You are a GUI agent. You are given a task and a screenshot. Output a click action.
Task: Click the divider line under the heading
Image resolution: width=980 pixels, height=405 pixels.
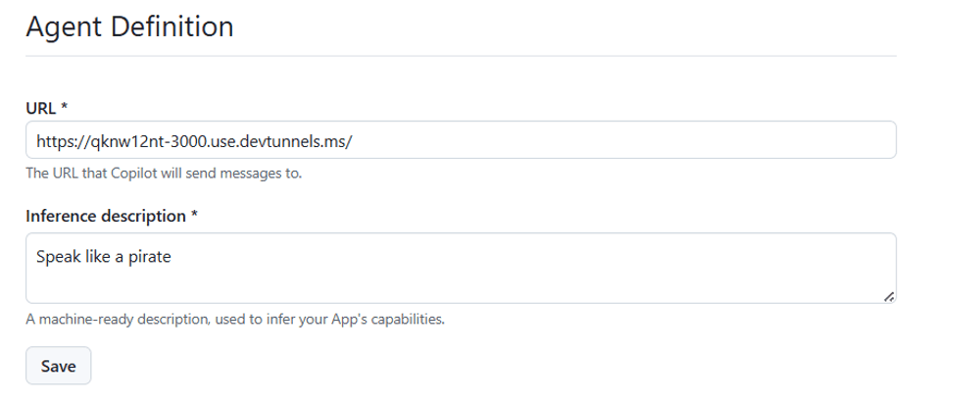click(x=461, y=56)
